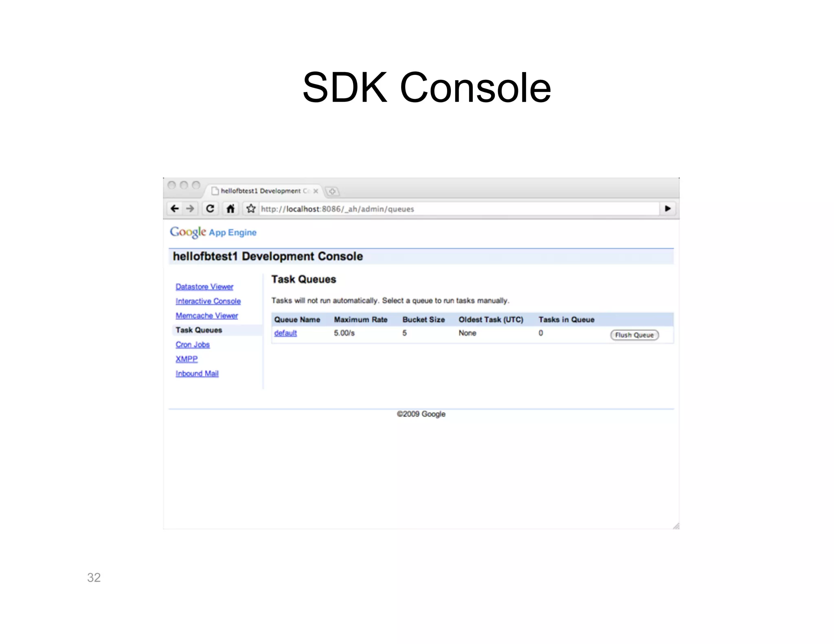Click the Oldest Task (UTC) column header

pyautogui.click(x=491, y=320)
